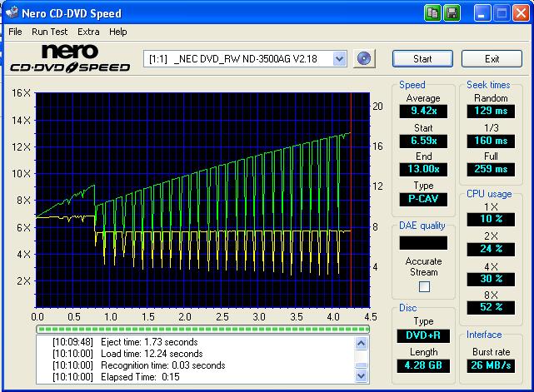Click the End speed value 13.00x
This screenshot has height=392, width=534.
pyautogui.click(x=423, y=169)
